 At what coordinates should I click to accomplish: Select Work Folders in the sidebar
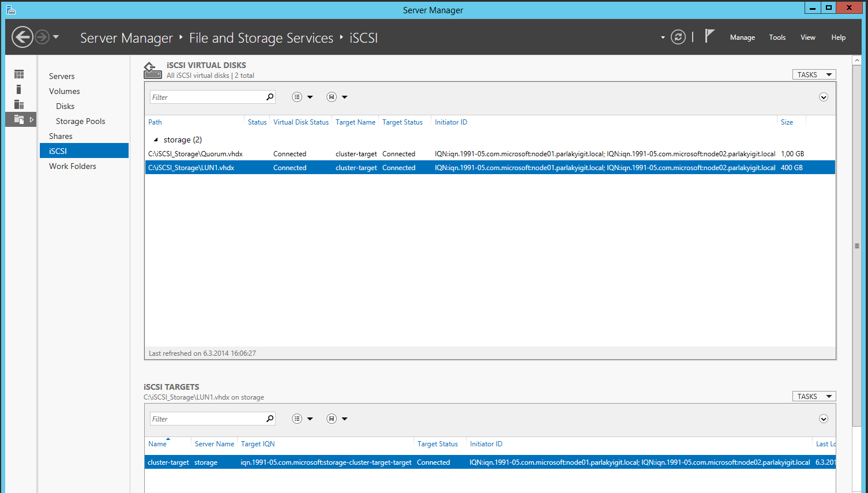click(x=73, y=166)
